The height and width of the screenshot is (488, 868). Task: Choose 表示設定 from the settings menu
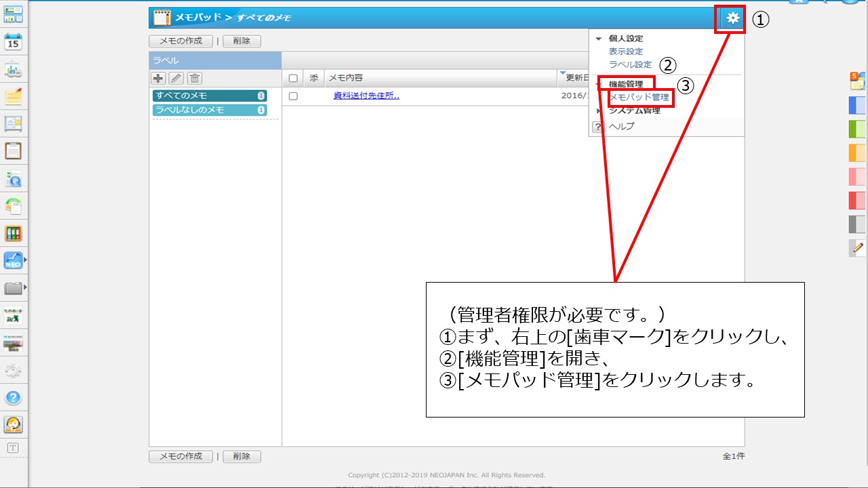pyautogui.click(x=626, y=52)
